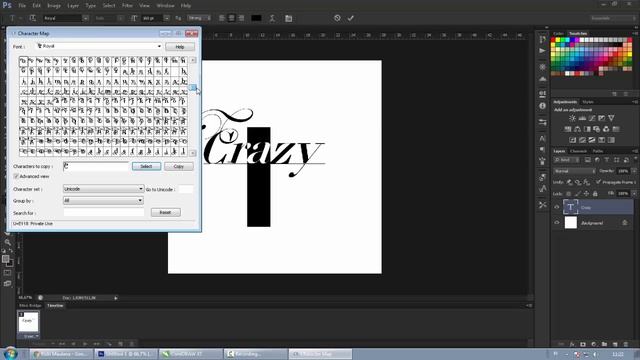The width and height of the screenshot is (640, 360).
Task: Open the anti-aliasing method dropdown
Action: coord(199,18)
